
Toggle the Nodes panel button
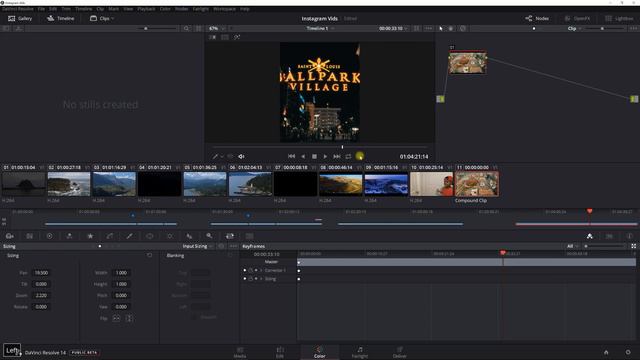pyautogui.click(x=537, y=18)
